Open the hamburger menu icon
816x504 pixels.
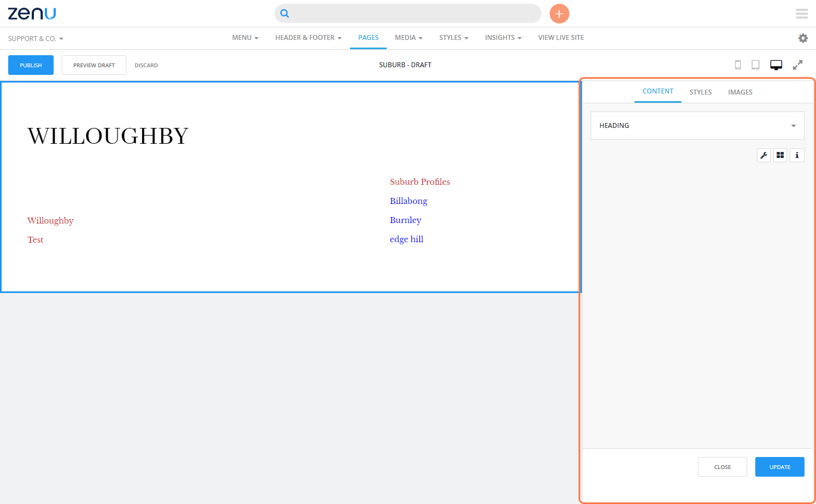(802, 14)
